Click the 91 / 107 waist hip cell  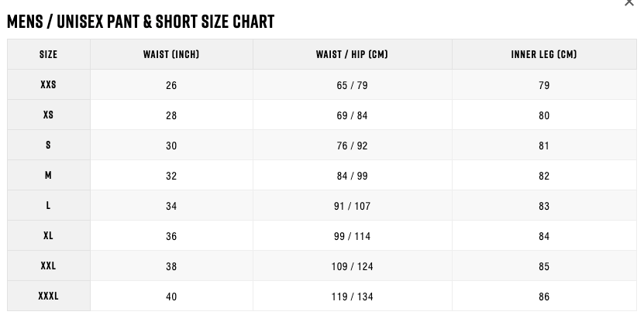point(352,206)
